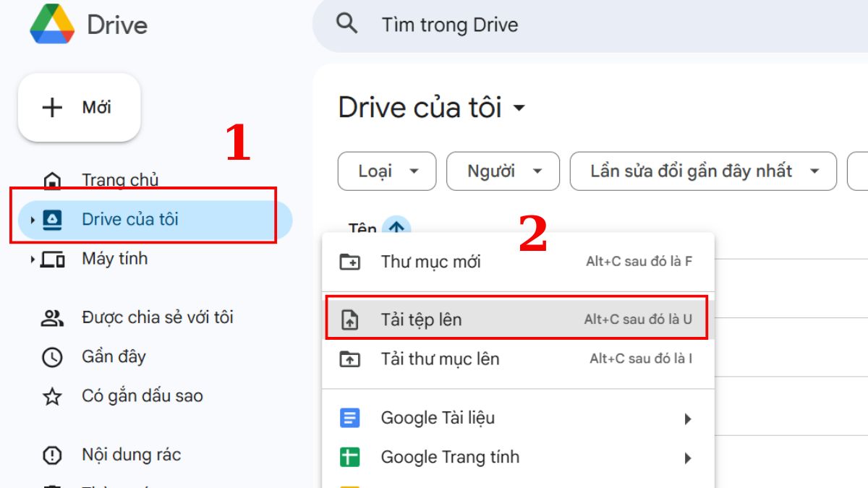868x488 pixels.
Task: Click the shared people icon
Action: [52, 317]
